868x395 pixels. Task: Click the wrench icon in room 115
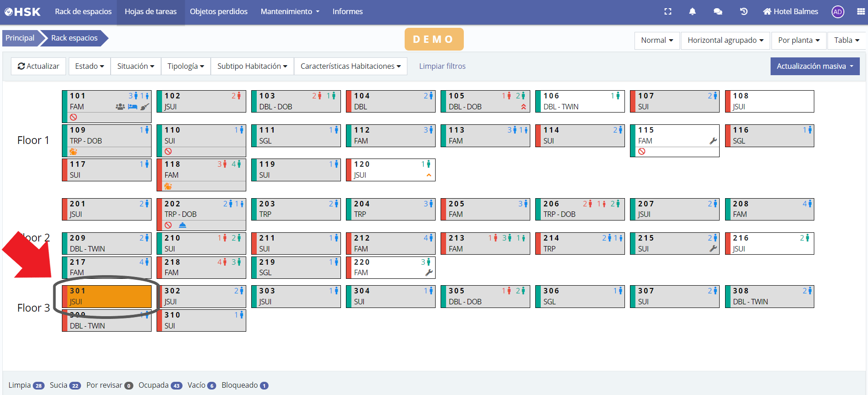coord(713,141)
